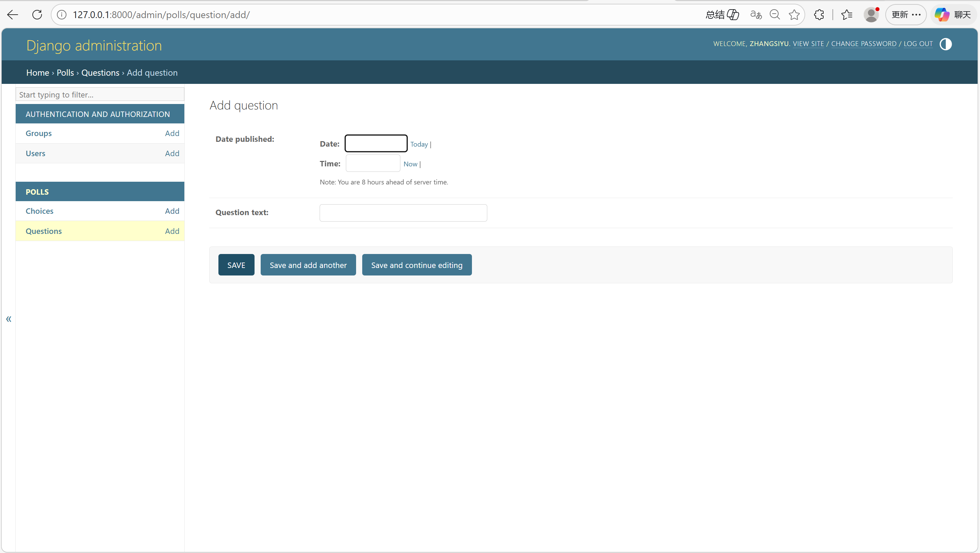
Task: Click the browser back arrow
Action: click(x=13, y=15)
